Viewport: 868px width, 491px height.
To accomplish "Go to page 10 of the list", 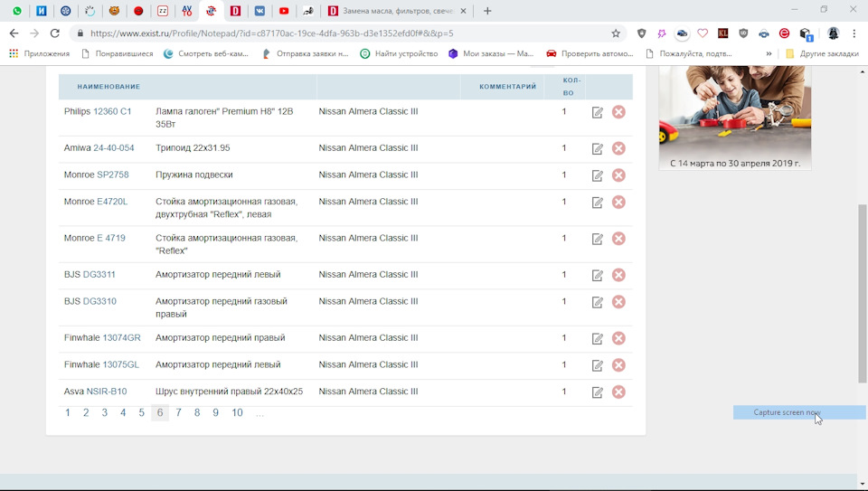I will pos(237,412).
